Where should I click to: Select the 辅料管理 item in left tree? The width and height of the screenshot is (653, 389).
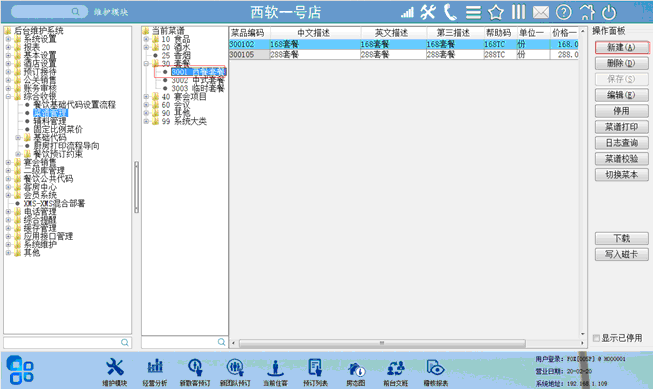click(x=50, y=121)
